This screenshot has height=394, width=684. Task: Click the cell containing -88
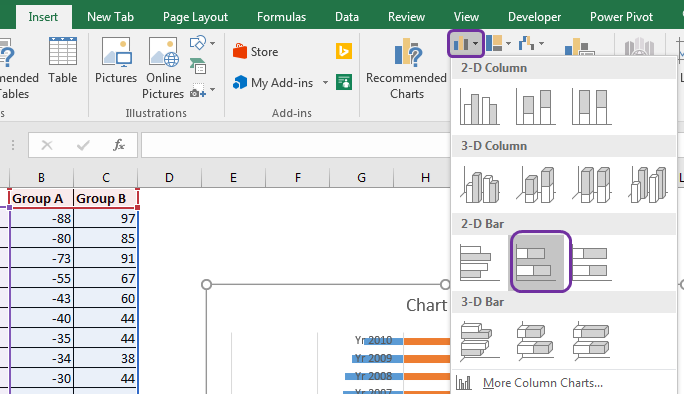(x=41, y=218)
